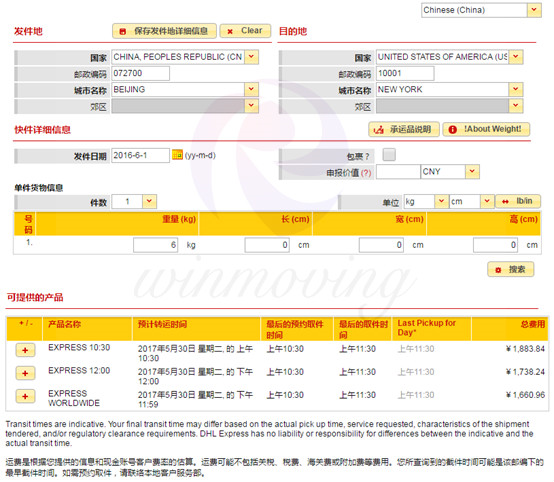Screen dimensions: 554x482
Task: Click the price ¥1,738.24
Action: pyautogui.click(x=525, y=372)
